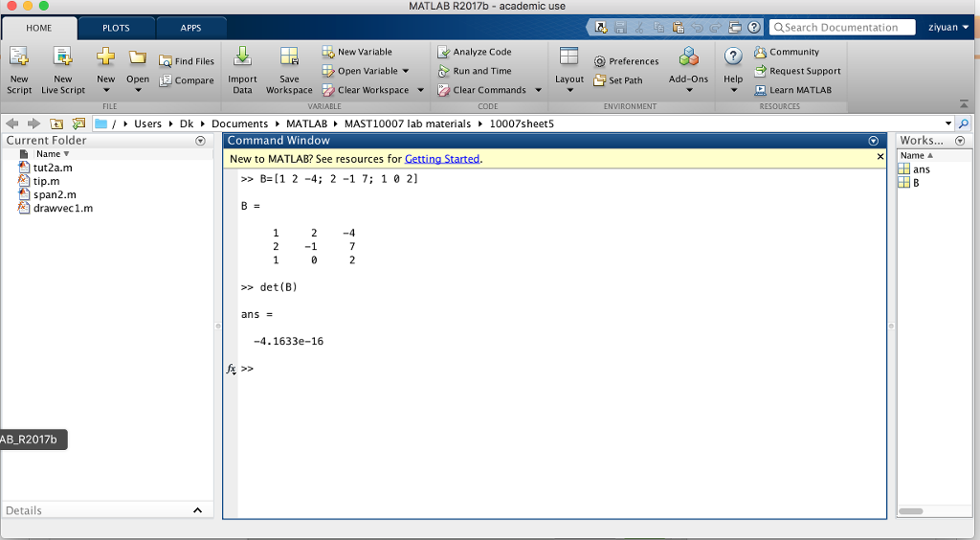
Task: Click Analyze Code
Action: click(x=475, y=52)
